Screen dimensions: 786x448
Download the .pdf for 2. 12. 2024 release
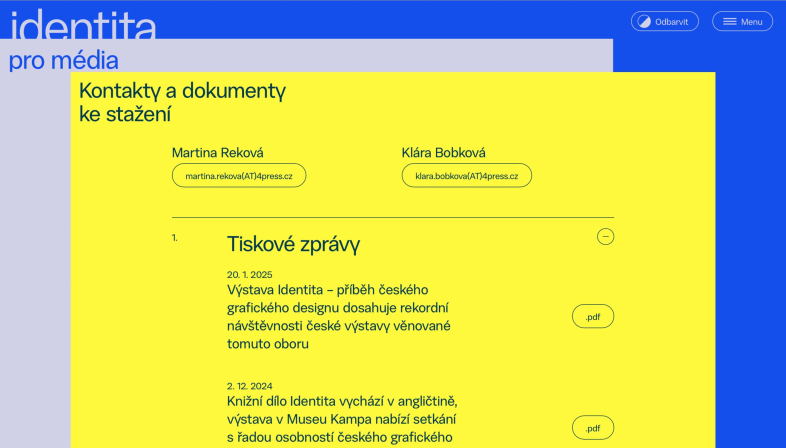(593, 427)
